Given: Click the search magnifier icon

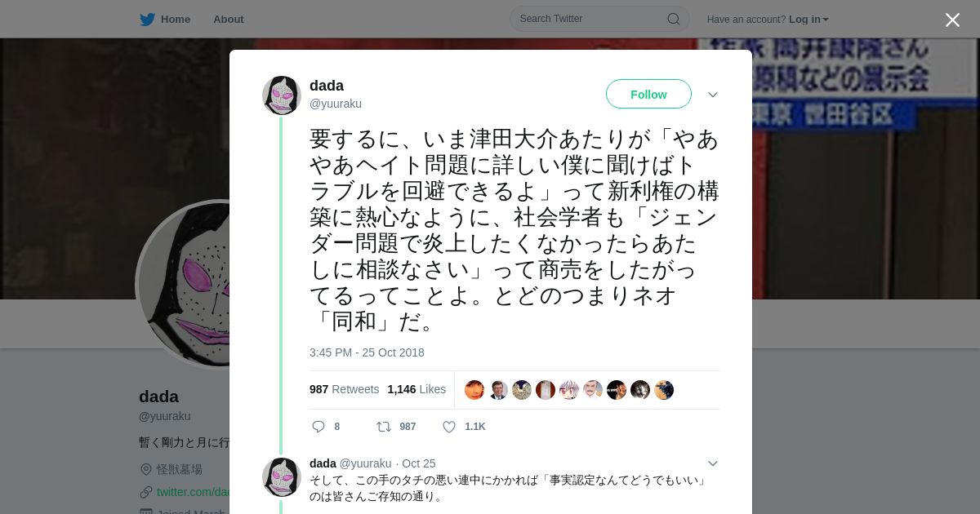Looking at the screenshot, I should [674, 19].
